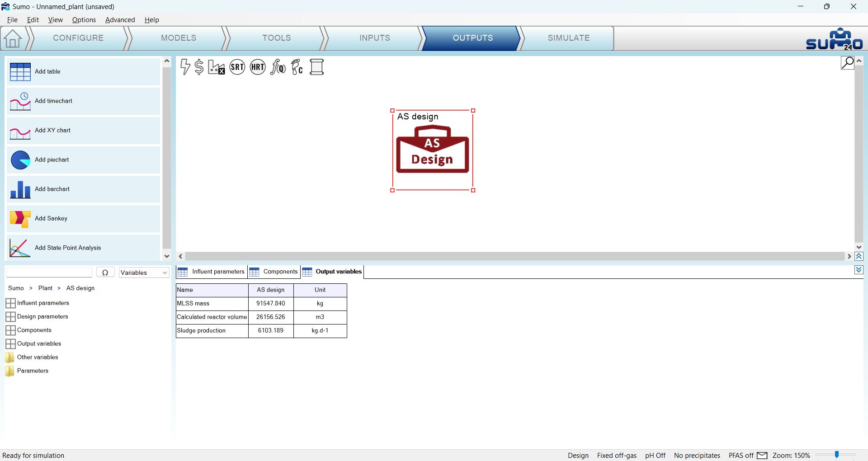The image size is (868, 461).
Task: Open the scroll notes icon
Action: pos(316,67)
